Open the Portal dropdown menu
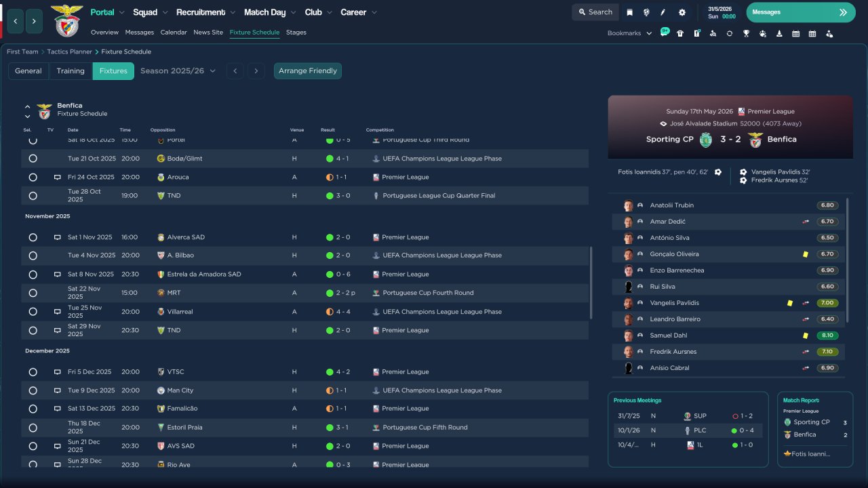This screenshot has width=868, height=488. click(107, 12)
